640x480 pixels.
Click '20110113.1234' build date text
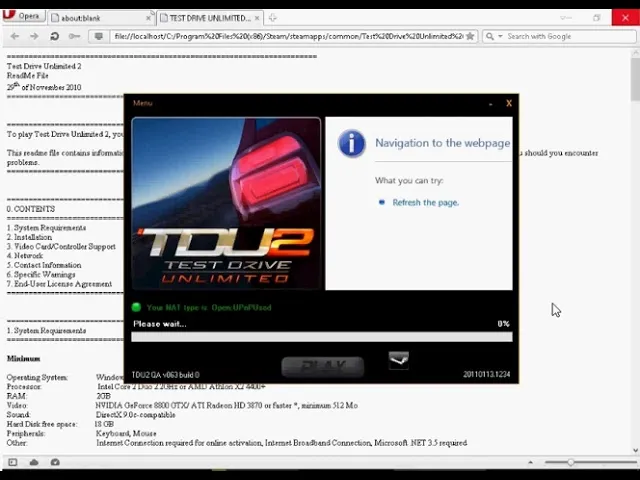click(487, 374)
